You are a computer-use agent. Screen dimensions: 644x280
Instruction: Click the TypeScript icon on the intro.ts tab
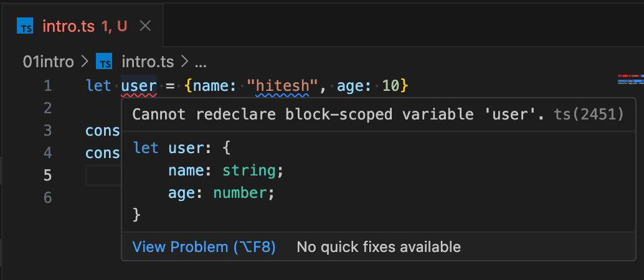[25, 26]
